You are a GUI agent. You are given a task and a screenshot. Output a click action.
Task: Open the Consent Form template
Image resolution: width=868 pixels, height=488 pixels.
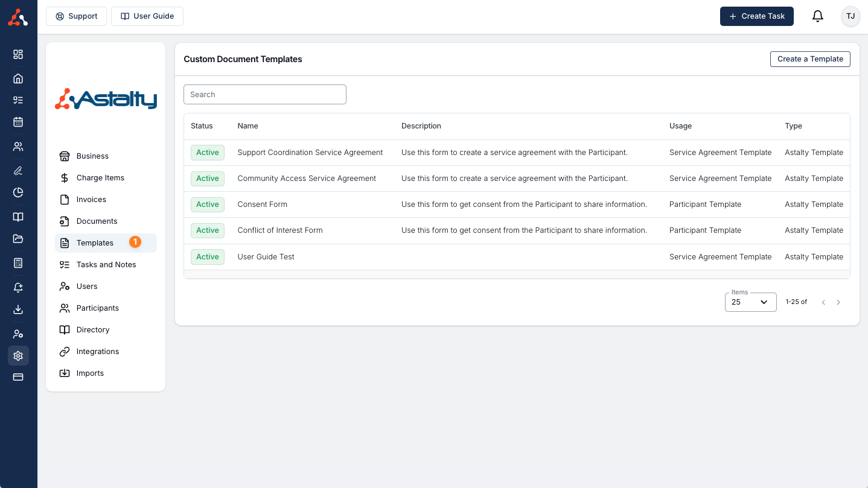[x=263, y=204]
